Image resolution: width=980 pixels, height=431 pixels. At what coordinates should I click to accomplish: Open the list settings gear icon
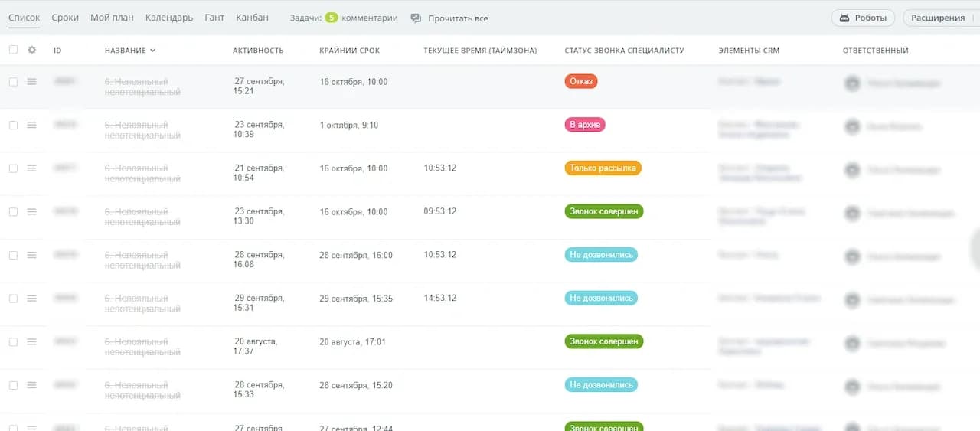pos(32,51)
